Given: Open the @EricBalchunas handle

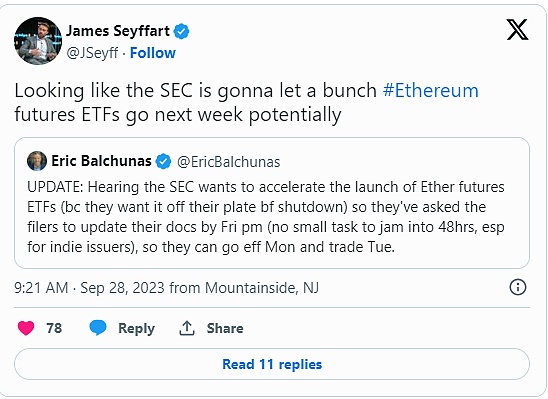Looking at the screenshot, I should pyautogui.click(x=229, y=162).
